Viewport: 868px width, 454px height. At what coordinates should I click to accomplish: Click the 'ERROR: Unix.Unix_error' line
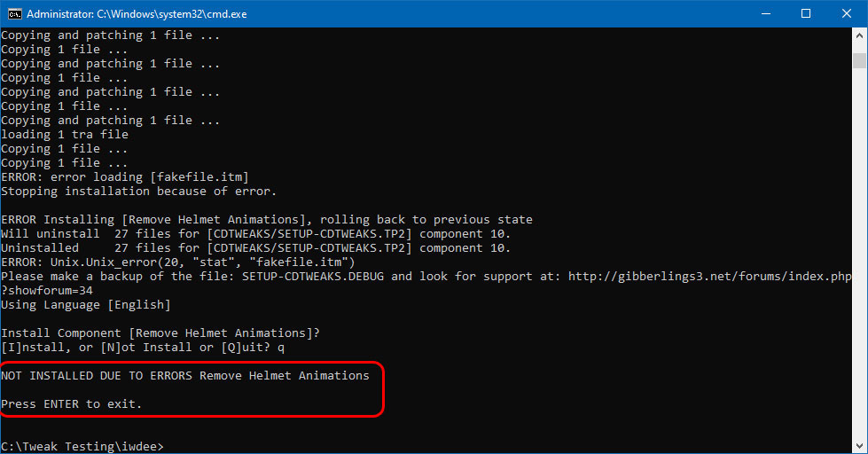click(177, 262)
